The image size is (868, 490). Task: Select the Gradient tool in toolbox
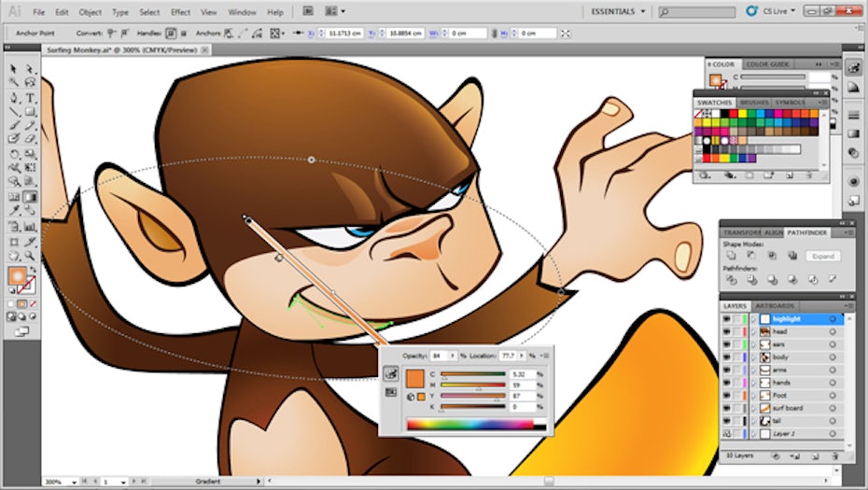pyautogui.click(x=30, y=197)
